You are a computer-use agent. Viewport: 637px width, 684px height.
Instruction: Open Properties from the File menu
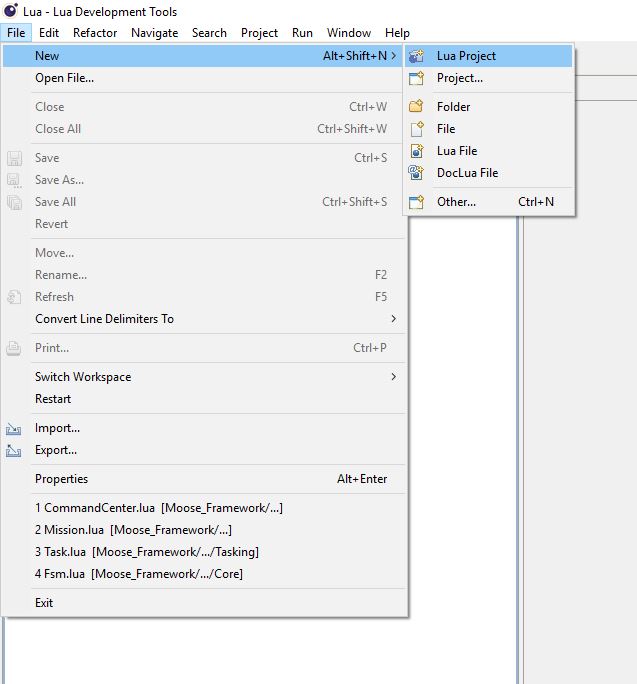[x=61, y=479]
